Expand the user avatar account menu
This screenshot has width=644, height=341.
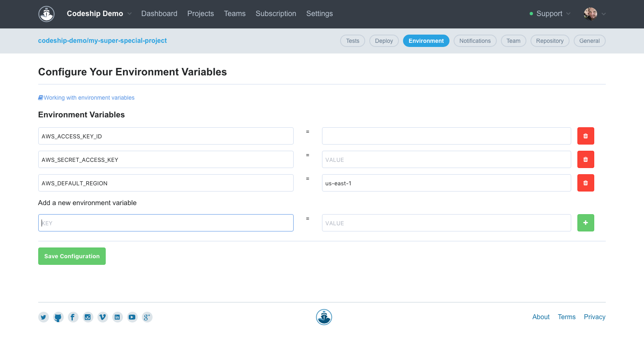tap(594, 14)
